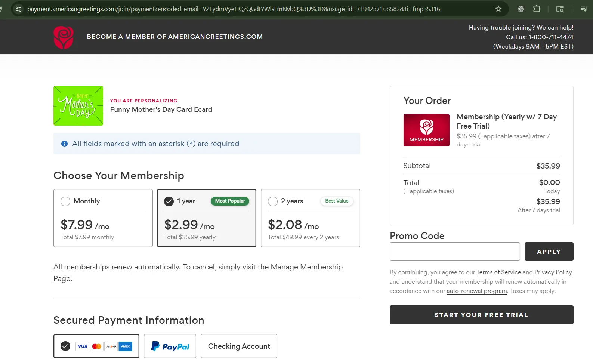The width and height of the screenshot is (593, 364).
Task: Select the Monthly membership radio button
Action: click(65, 201)
